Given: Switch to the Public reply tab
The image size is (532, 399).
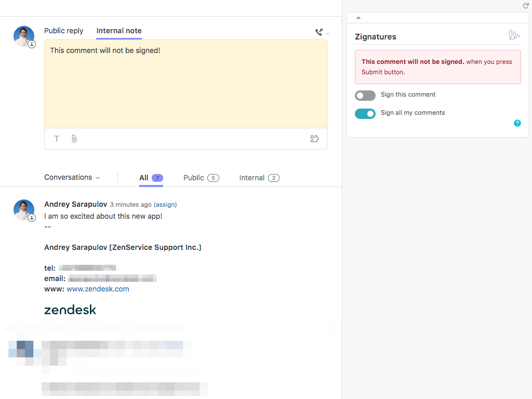Looking at the screenshot, I should point(63,31).
